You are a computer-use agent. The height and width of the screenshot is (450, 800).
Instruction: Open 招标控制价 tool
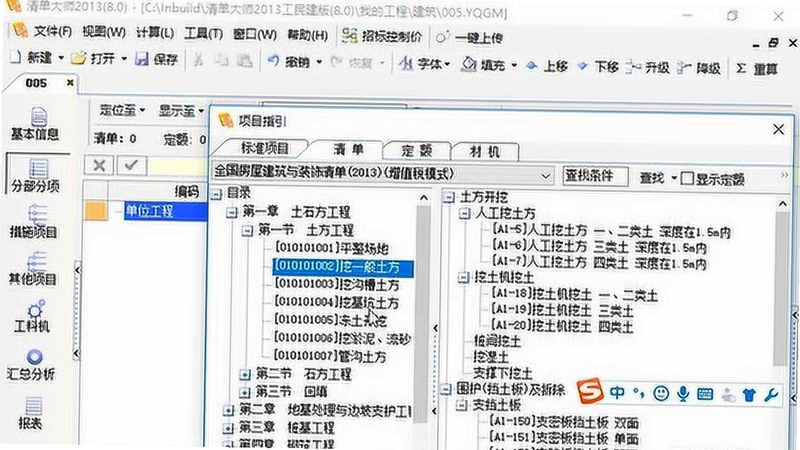pyautogui.click(x=383, y=37)
